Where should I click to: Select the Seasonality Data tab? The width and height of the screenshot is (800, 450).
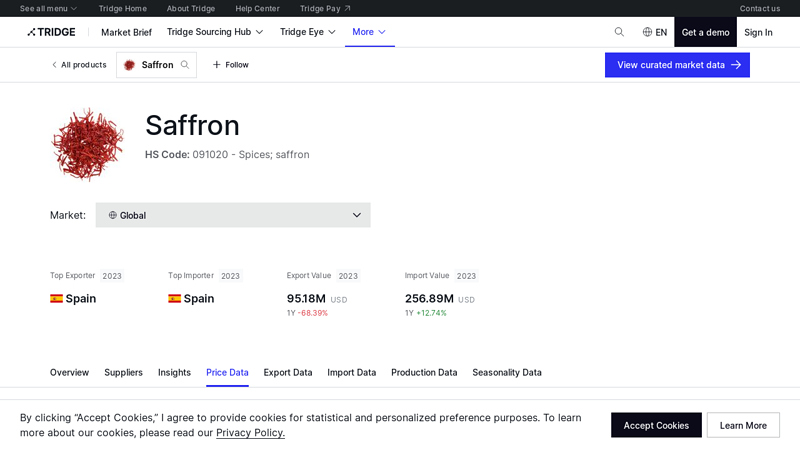(507, 372)
